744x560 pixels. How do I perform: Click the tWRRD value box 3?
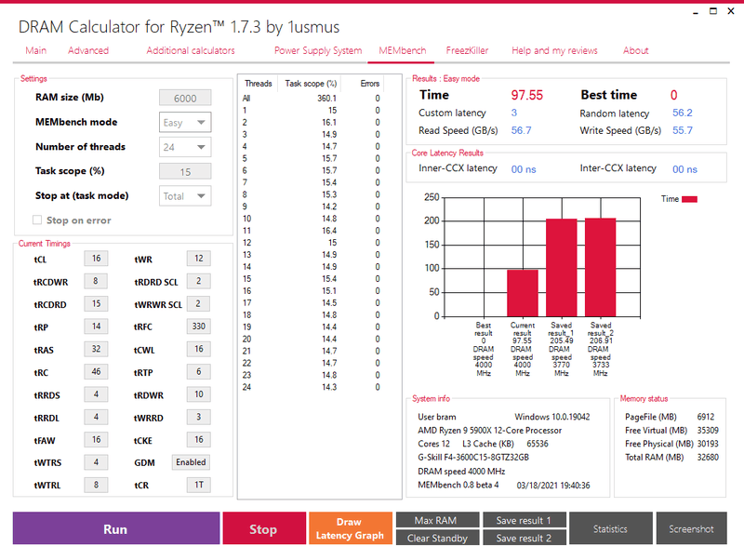[198, 417]
